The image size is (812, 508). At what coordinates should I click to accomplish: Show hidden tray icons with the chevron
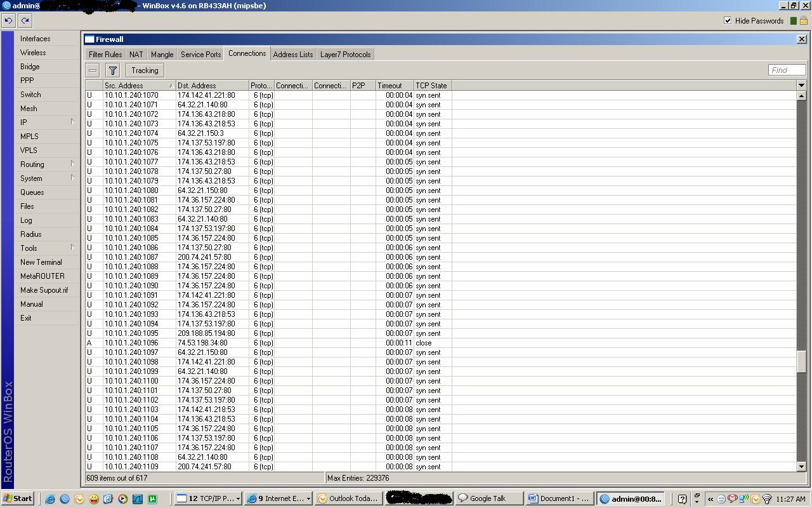pyautogui.click(x=710, y=499)
